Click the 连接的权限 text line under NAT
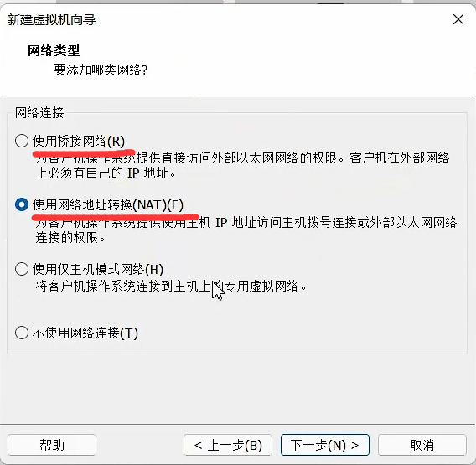The width and height of the screenshot is (476, 465). point(70,238)
